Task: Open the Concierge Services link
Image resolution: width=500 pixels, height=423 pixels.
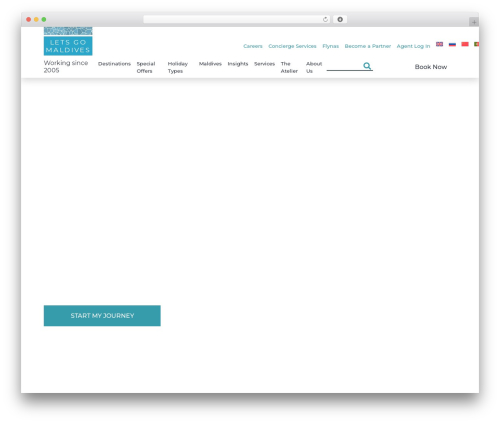Action: [292, 46]
